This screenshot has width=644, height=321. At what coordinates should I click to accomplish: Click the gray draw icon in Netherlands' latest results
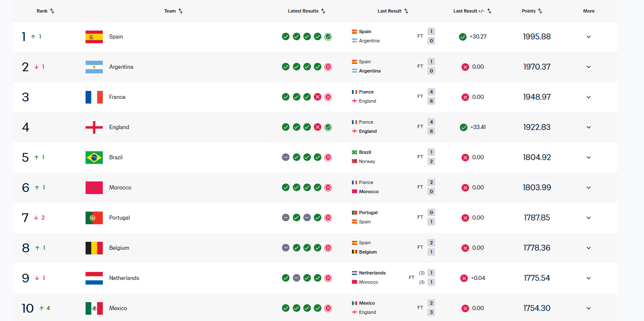[296, 278]
